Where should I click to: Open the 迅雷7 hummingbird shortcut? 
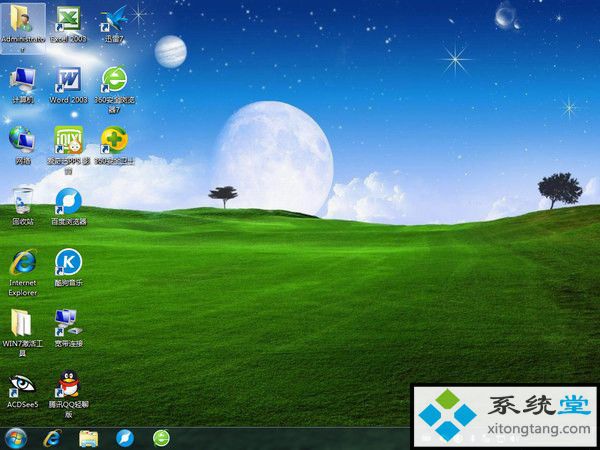click(114, 24)
